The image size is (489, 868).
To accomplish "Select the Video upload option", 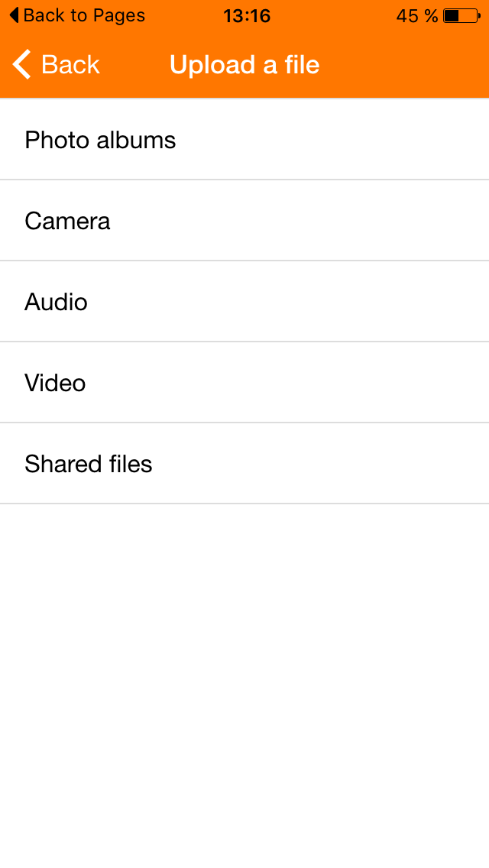I will point(55,383).
